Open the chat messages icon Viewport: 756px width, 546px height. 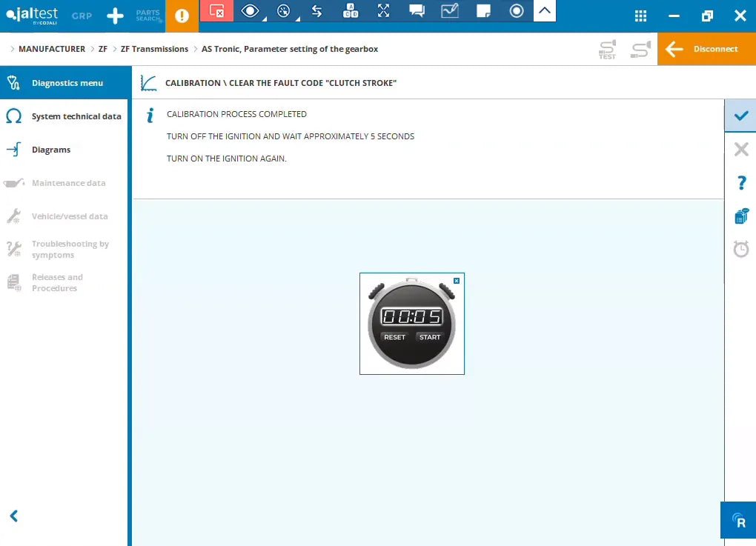click(417, 11)
